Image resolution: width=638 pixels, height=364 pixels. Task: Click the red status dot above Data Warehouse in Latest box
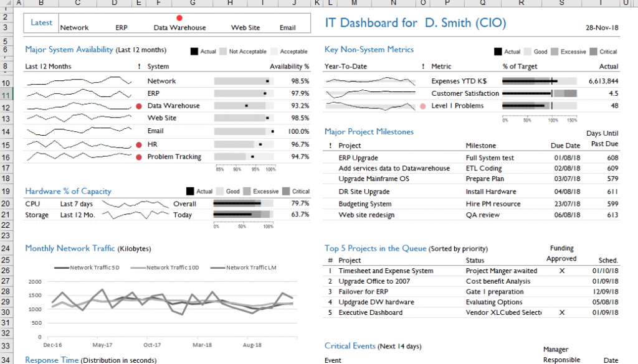[x=179, y=19]
